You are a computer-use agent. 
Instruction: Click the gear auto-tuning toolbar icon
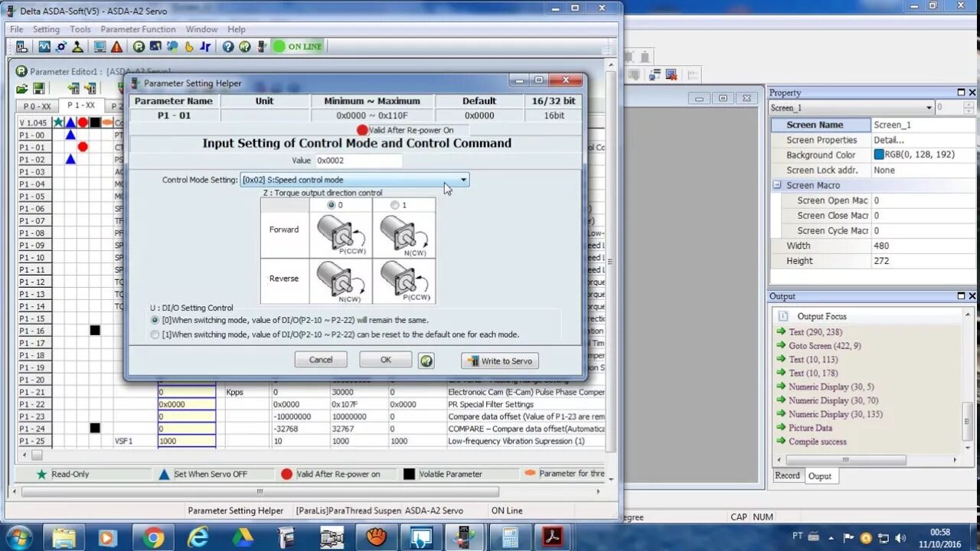[61, 47]
